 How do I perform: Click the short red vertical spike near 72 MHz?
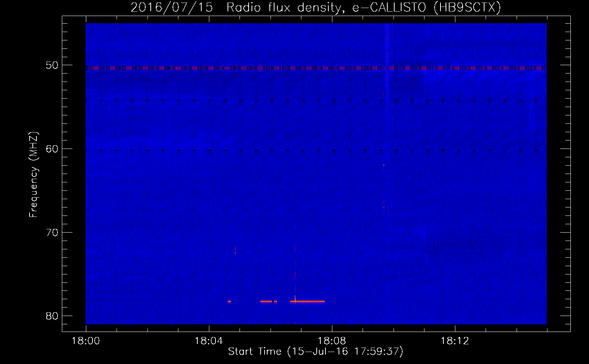point(236,250)
